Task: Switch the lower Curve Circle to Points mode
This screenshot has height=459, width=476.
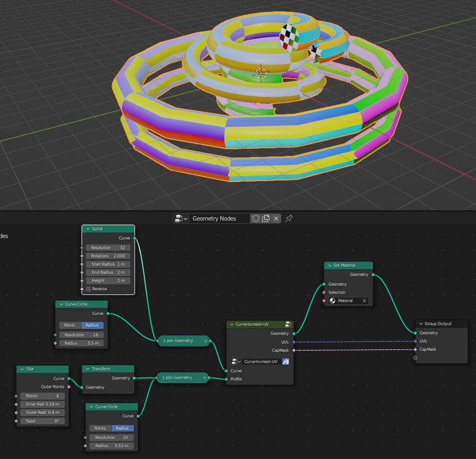Action: coord(99,428)
